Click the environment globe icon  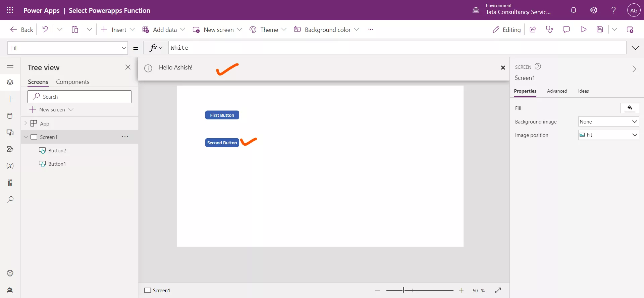[476, 10]
